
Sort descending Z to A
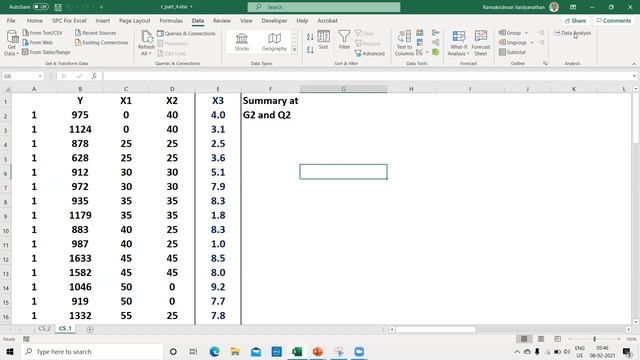click(x=310, y=50)
